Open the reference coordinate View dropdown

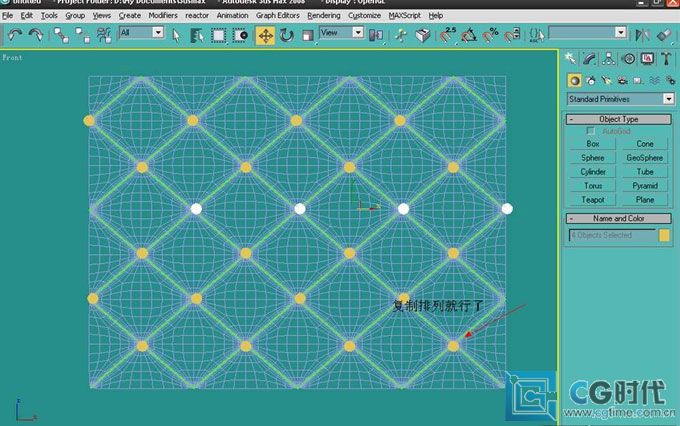point(341,33)
